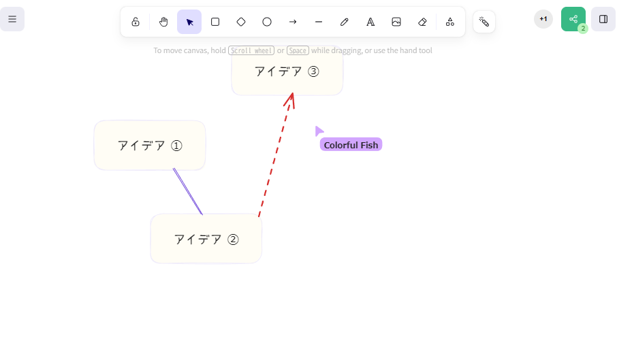
Task: Activate the Eraser tool
Action: tap(422, 22)
